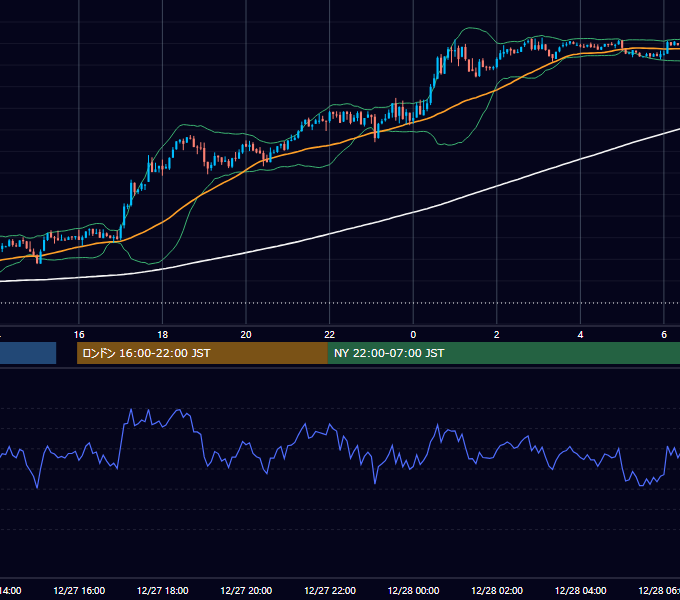Viewport: 680px width, 600px height.
Task: Select the 12/28 00:00 date label
Action: pos(413,590)
